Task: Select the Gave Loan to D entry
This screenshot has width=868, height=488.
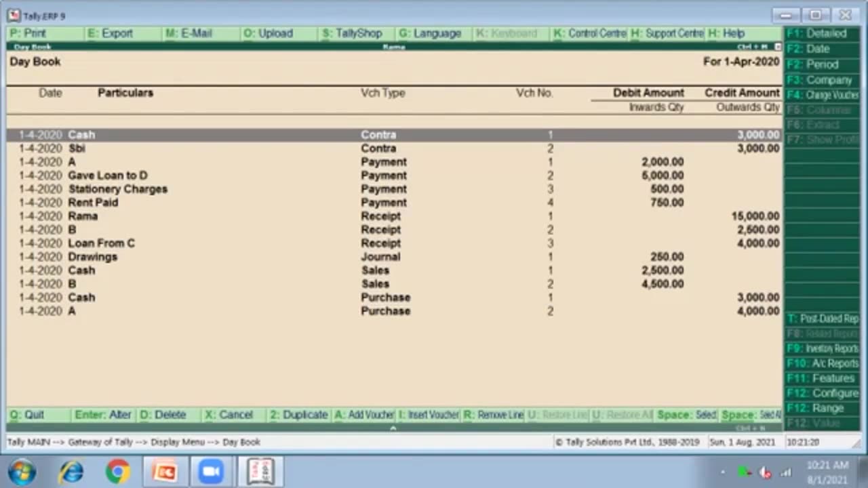Action: 395,176
